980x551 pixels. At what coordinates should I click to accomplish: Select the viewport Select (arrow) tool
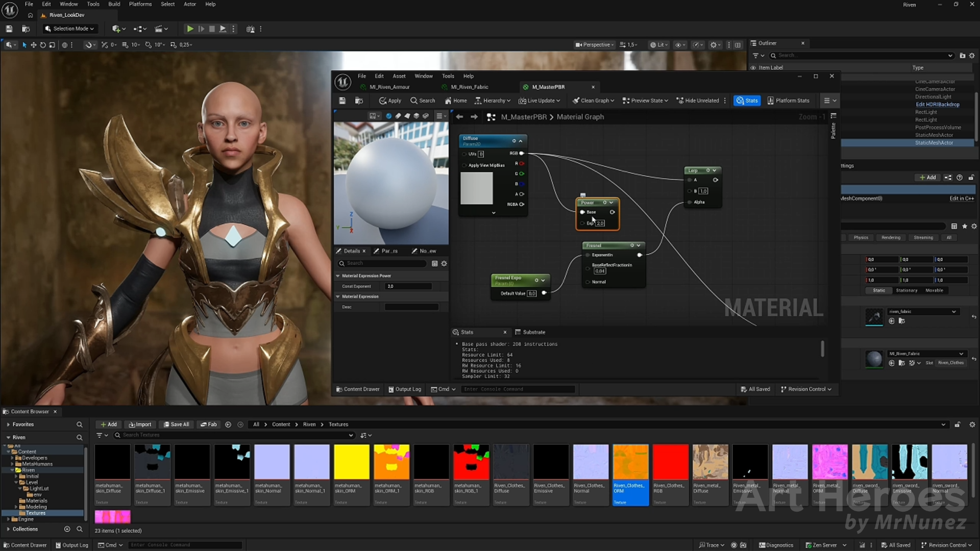[x=24, y=45]
